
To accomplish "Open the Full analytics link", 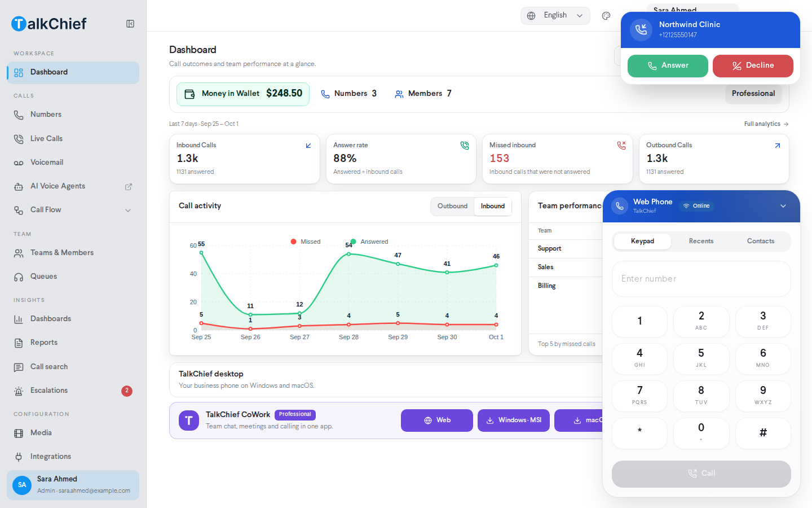I will pos(766,124).
